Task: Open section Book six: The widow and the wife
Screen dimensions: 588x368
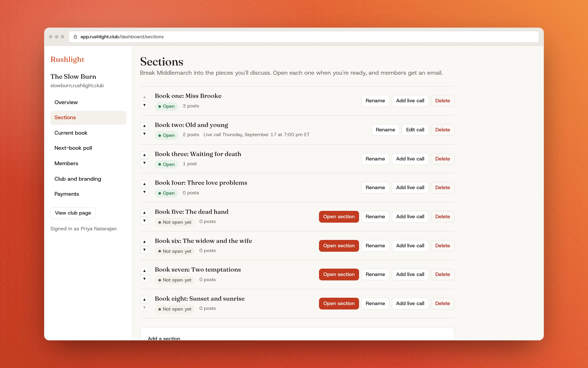Action: tap(339, 246)
